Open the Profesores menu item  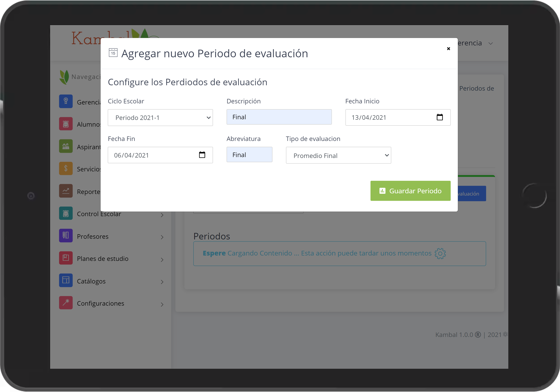click(112, 236)
